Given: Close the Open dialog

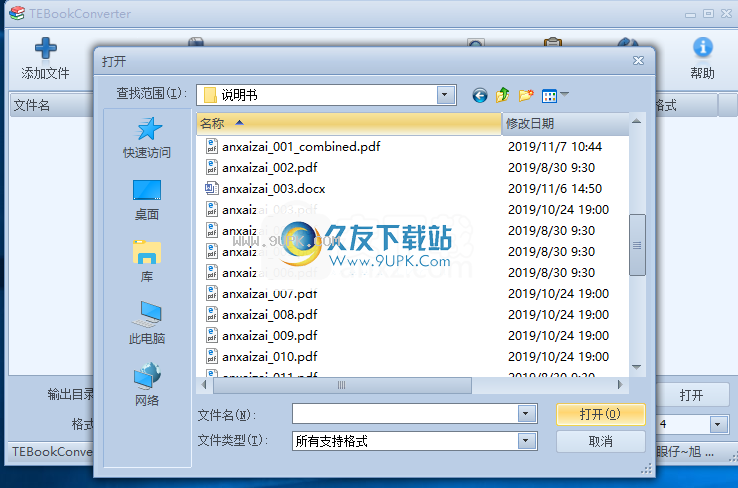Looking at the screenshot, I should click(x=638, y=61).
